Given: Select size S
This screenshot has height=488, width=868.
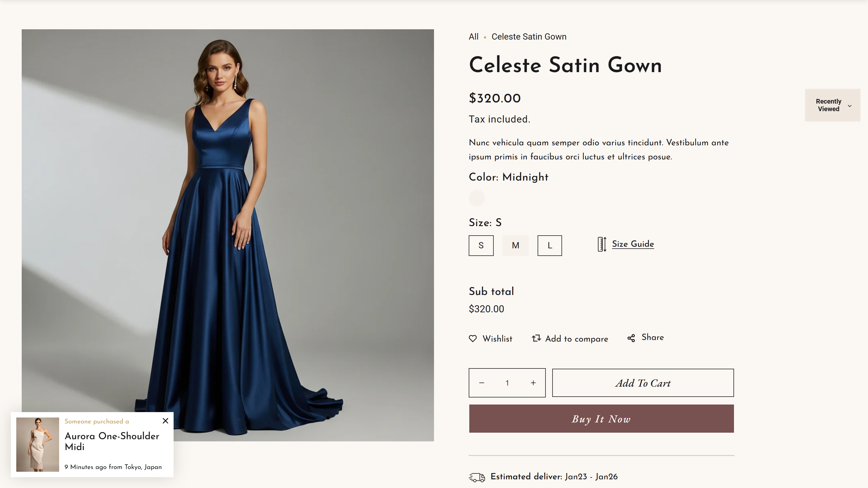Looking at the screenshot, I should tap(481, 245).
